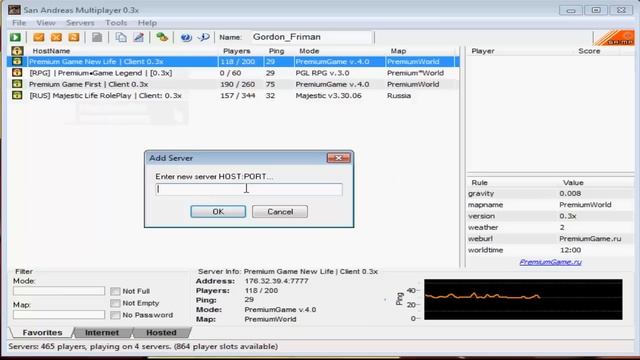Sort by the HostName column header
Screen dimensions: 640x360
coord(51,51)
